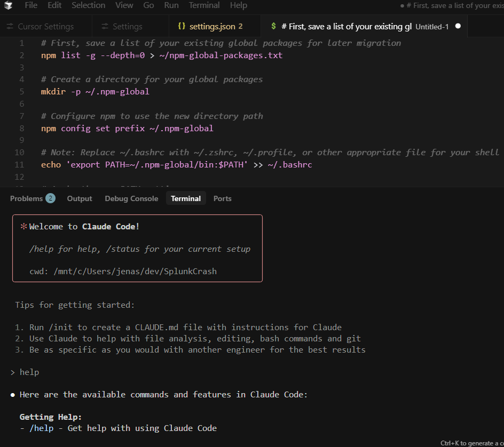Open the Selection menu

point(88,5)
